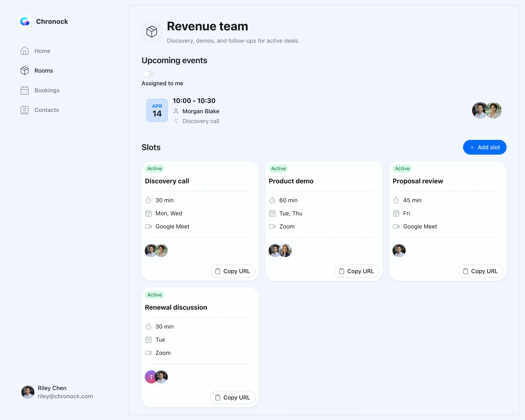The width and height of the screenshot is (525, 420).
Task: Open Riley Chen profile at bottom
Action: (57, 392)
